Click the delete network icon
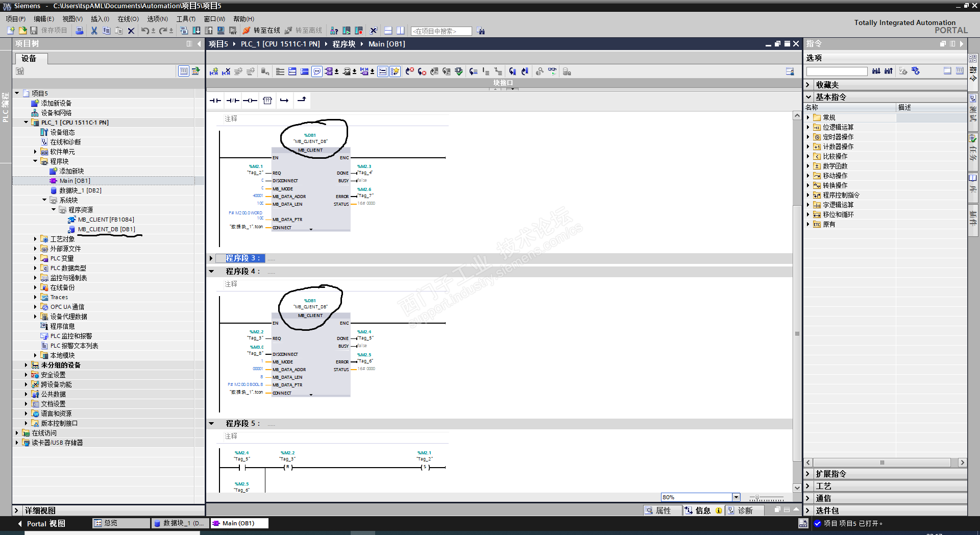 click(x=226, y=71)
